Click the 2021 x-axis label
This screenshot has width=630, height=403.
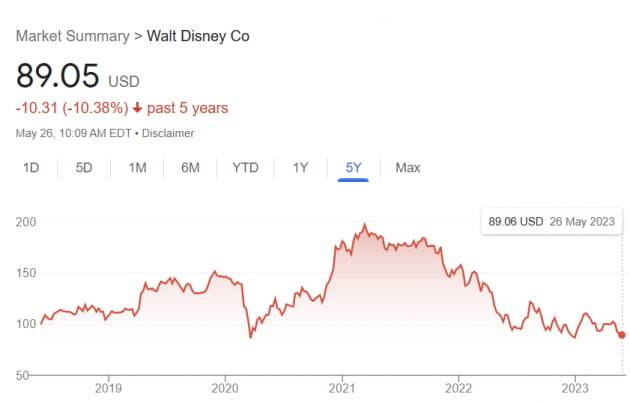(342, 387)
